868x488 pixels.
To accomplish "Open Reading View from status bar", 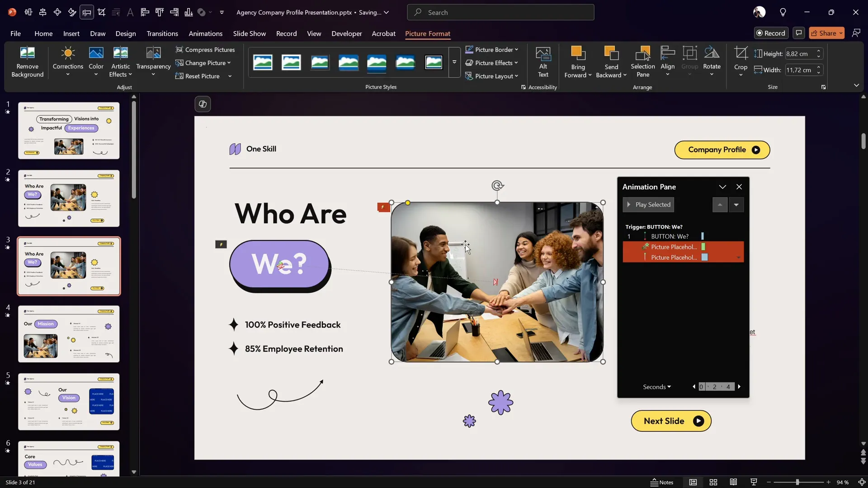I will pos(733,482).
